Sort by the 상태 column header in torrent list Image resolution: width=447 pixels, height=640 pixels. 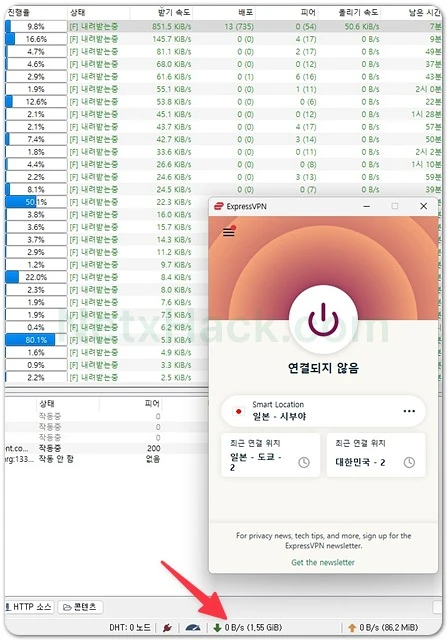coord(98,13)
